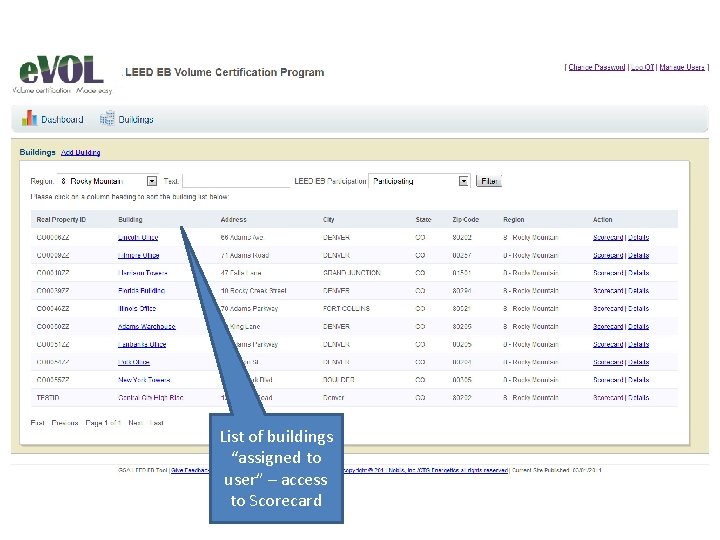Sort by Region column header
720x540 pixels.
513,219
